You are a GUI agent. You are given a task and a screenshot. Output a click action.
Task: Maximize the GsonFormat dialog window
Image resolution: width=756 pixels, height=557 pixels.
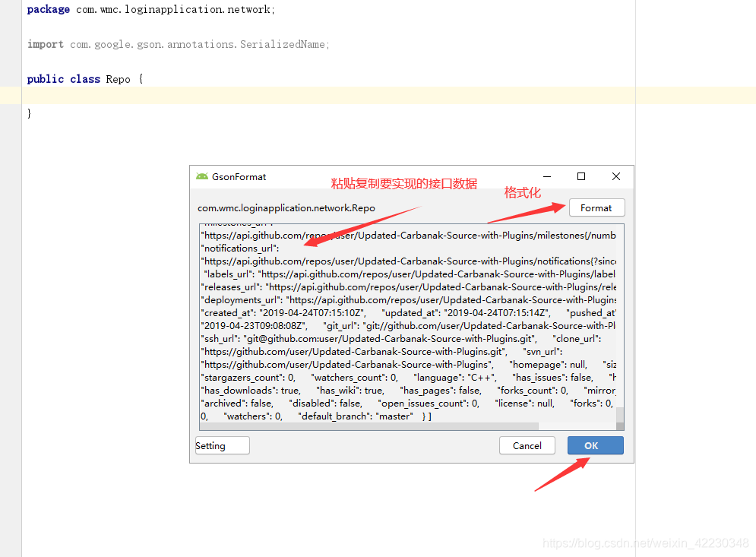point(581,176)
